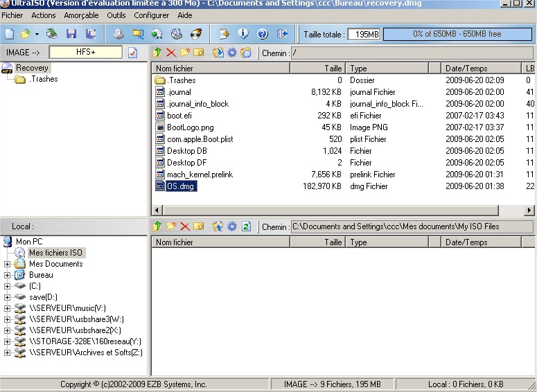This screenshot has height=392, width=537.
Task: Expand the save(D:) drive node
Action: point(7,297)
